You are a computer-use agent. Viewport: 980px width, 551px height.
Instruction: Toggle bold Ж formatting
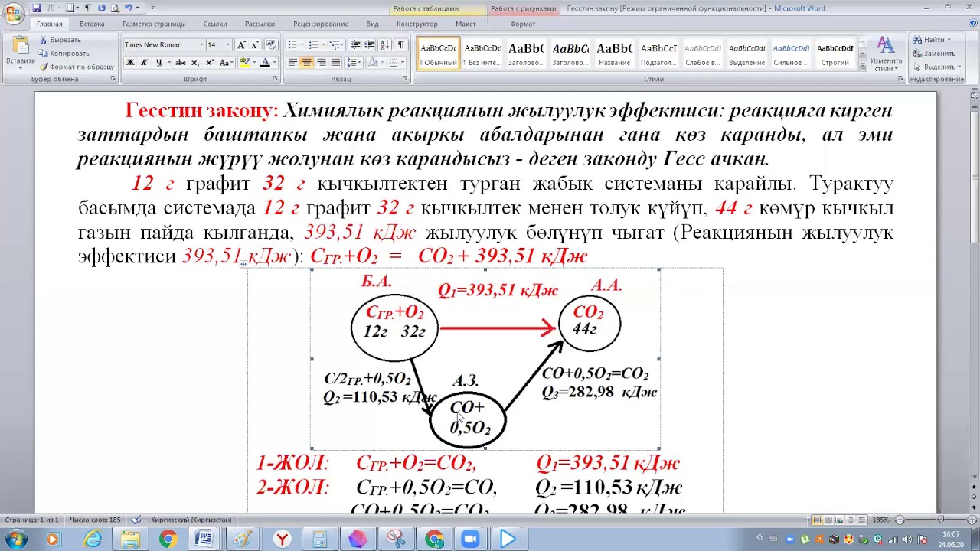130,63
